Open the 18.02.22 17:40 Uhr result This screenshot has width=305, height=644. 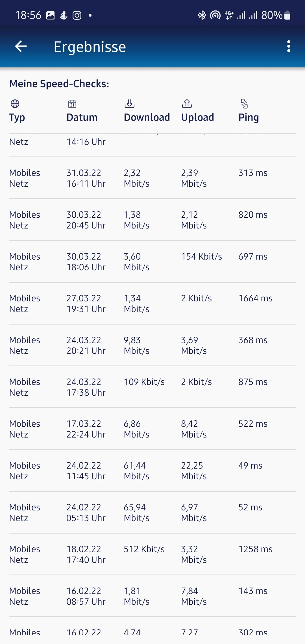[152, 554]
